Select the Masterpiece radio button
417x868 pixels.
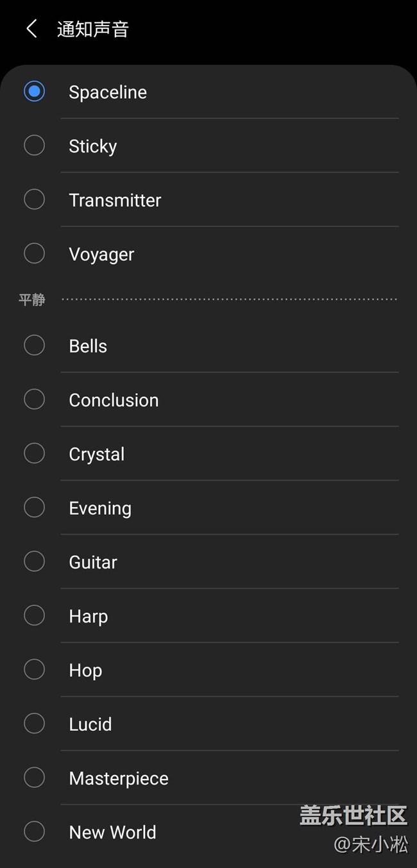click(34, 778)
